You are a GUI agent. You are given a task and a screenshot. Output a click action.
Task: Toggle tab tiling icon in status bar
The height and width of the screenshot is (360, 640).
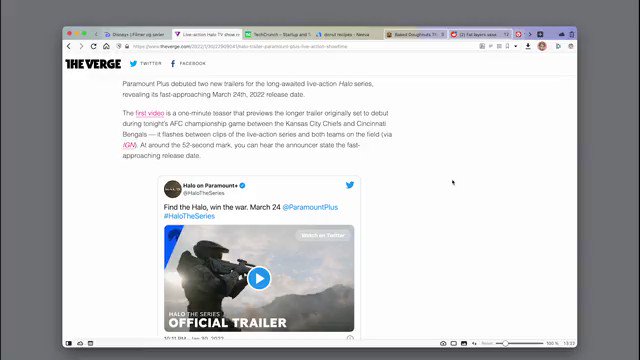(453, 343)
